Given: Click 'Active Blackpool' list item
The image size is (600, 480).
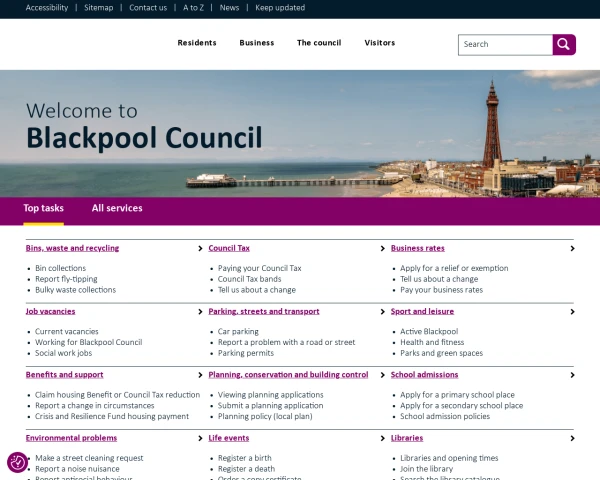Looking at the screenshot, I should coord(429,331).
